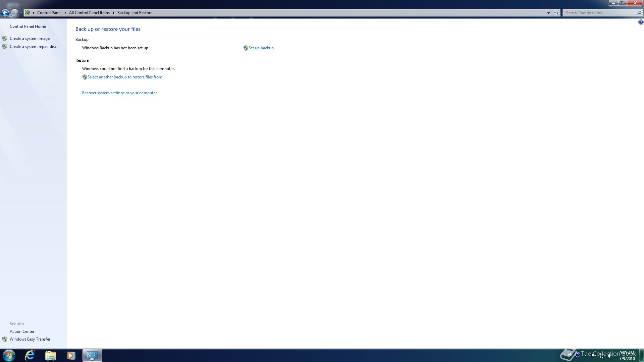644x362 pixels.
Task: Click the shield icon next to Set up backup
Action: (x=246, y=48)
